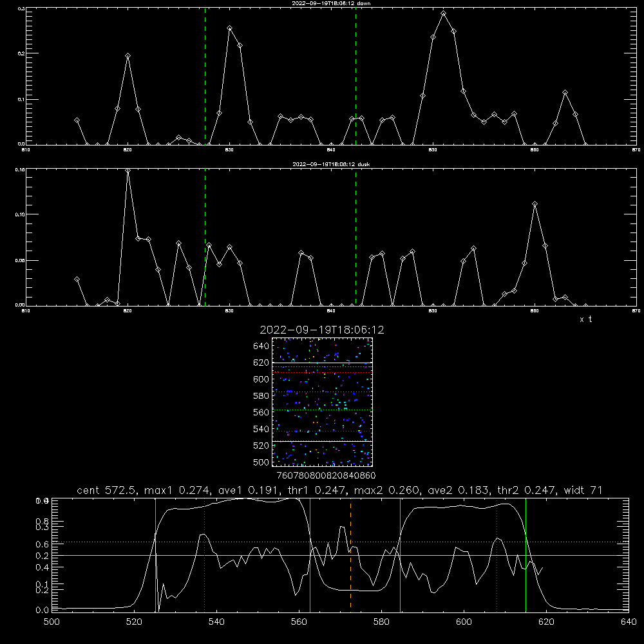The width and height of the screenshot is (644, 644).
Task: Click the orange dashed center line in the bottom plot
Action: click(x=351, y=554)
